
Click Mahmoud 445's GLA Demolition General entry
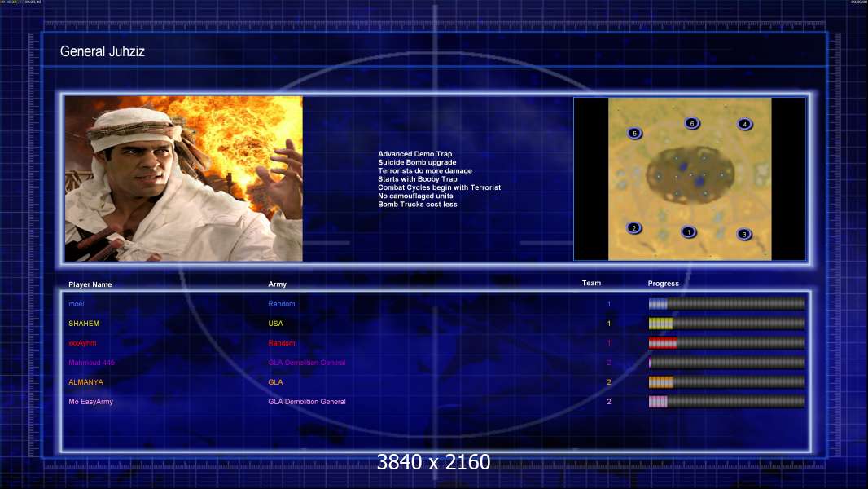point(307,363)
